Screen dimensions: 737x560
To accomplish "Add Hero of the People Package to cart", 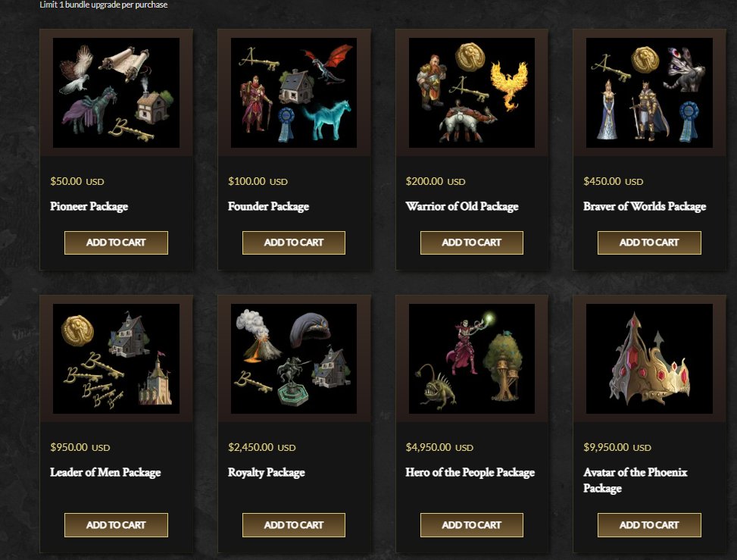I will point(471,525).
